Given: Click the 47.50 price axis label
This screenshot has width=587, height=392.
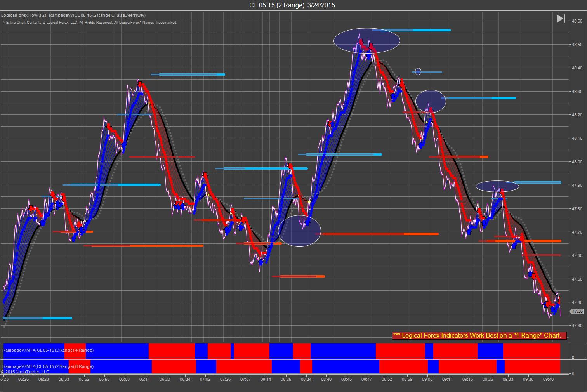Looking at the screenshot, I should (577, 279).
